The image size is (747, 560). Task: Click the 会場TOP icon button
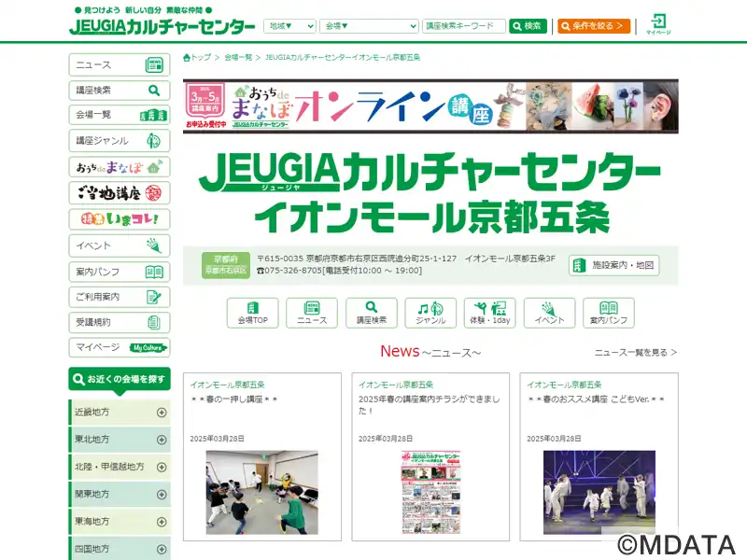[x=252, y=313]
